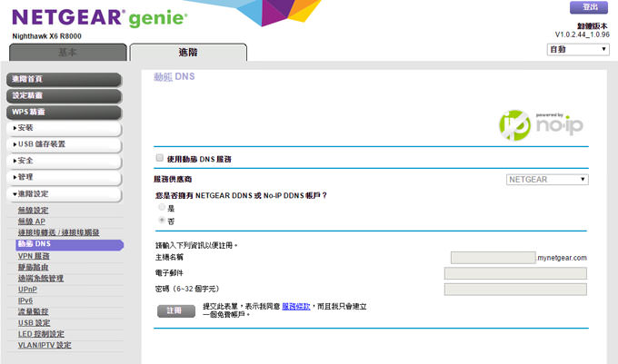Enable the use dynamic DNS service checkbox
Image resolution: width=618 pixels, height=364 pixels.
[x=160, y=158]
